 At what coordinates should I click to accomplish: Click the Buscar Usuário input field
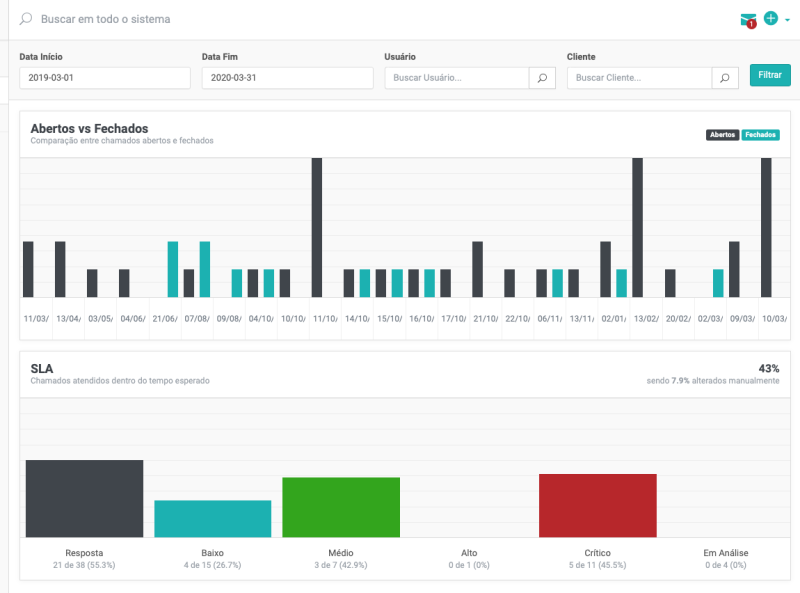click(457, 78)
